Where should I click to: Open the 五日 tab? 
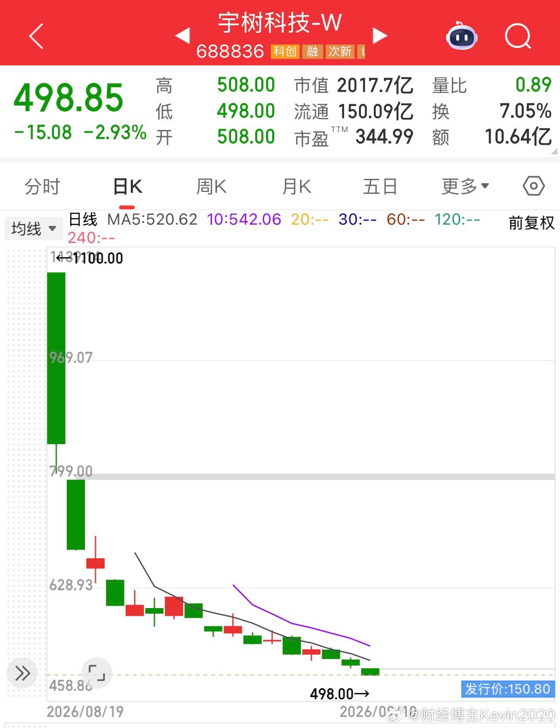point(380,187)
